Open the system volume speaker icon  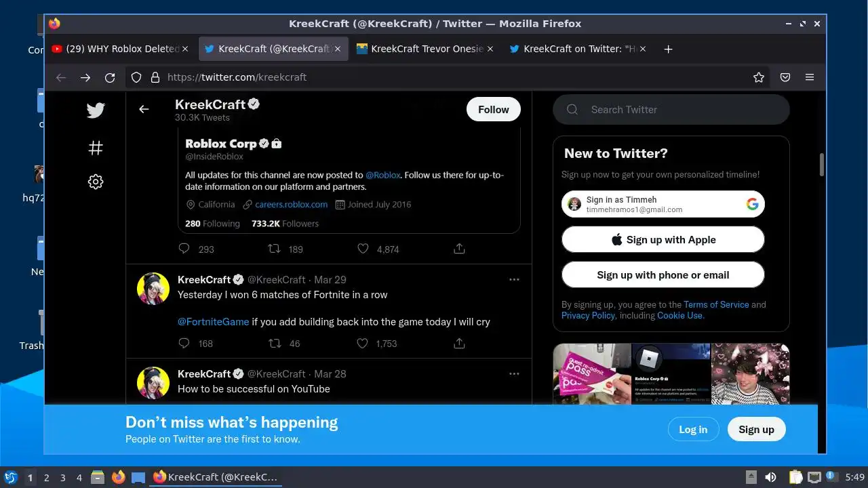(770, 477)
